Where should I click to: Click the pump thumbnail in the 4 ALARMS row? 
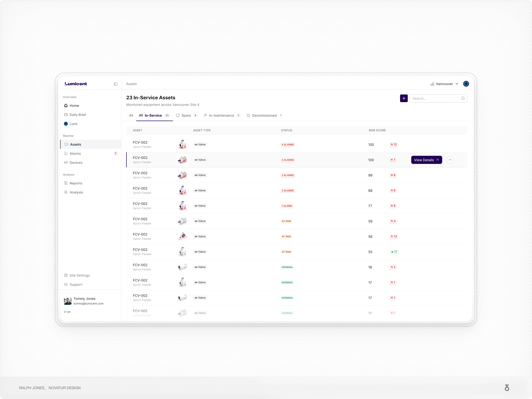tap(183, 145)
